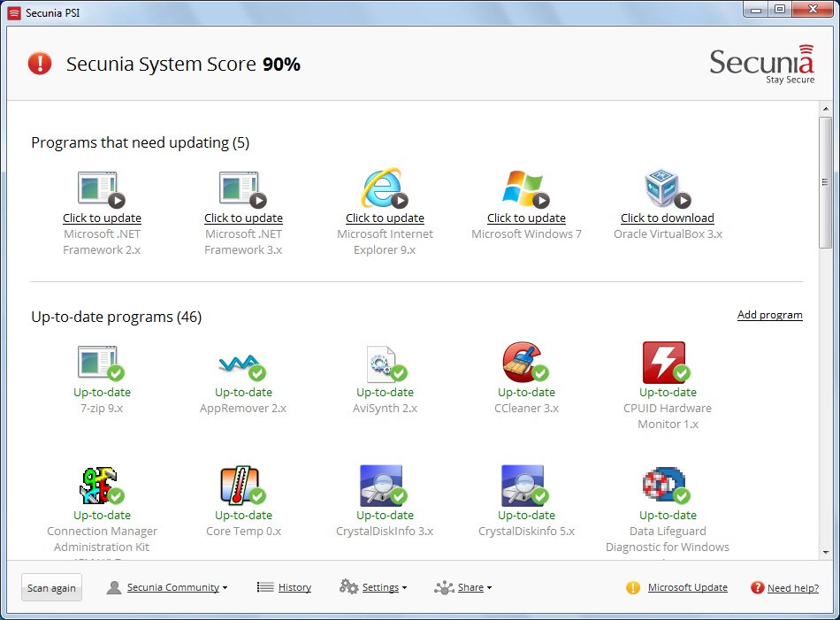Open the Need help? link
This screenshot has width=840, height=620.
[x=793, y=588]
